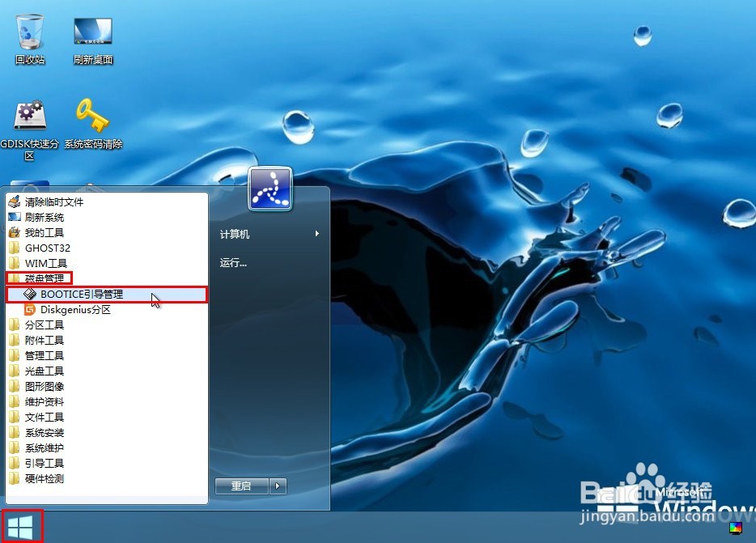This screenshot has width=756, height=543.
Task: Expand the 图形图像 folder
Action: (107, 387)
